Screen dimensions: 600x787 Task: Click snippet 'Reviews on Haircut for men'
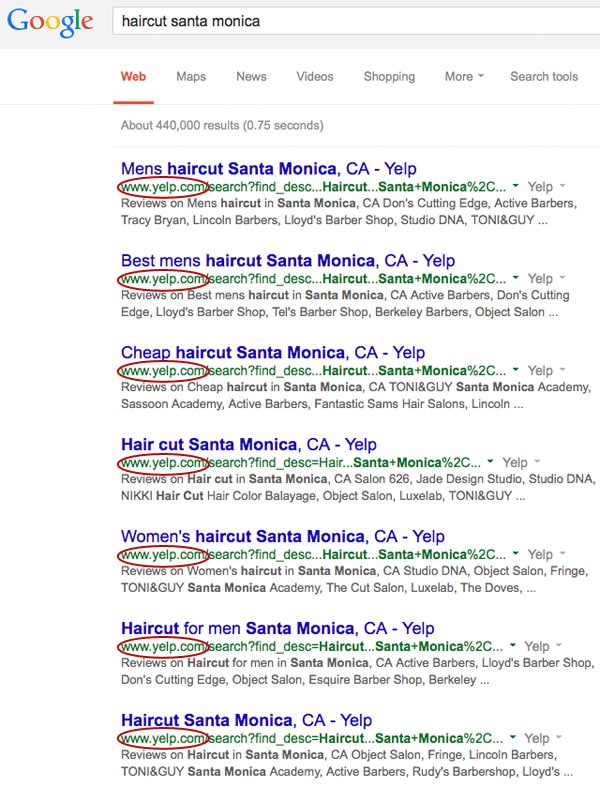tap(358, 671)
